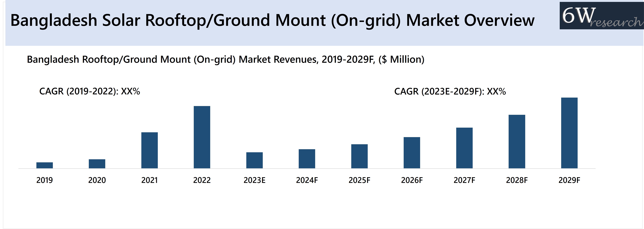Click the 2020 revenue bar
644x229 pixels.
pyautogui.click(x=97, y=164)
